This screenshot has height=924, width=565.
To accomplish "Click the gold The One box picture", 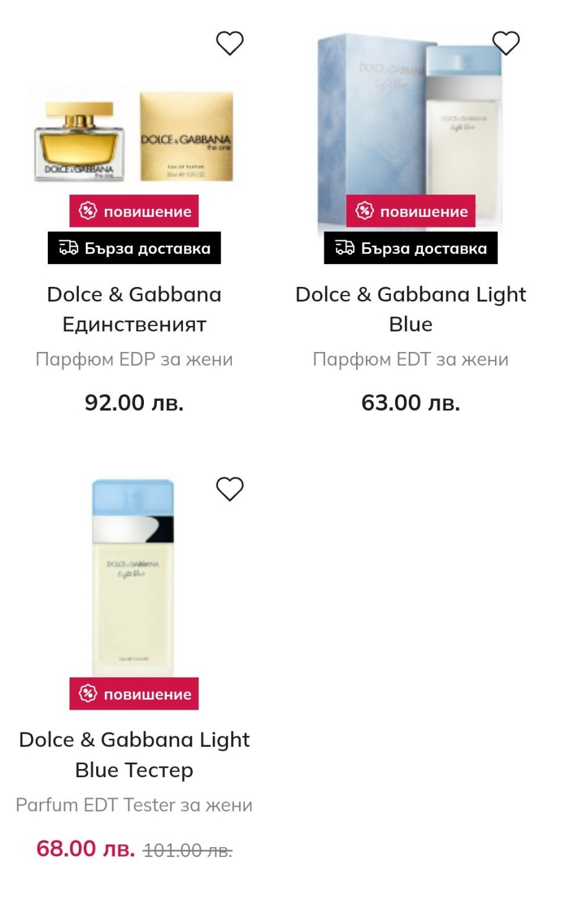I will 186,138.
